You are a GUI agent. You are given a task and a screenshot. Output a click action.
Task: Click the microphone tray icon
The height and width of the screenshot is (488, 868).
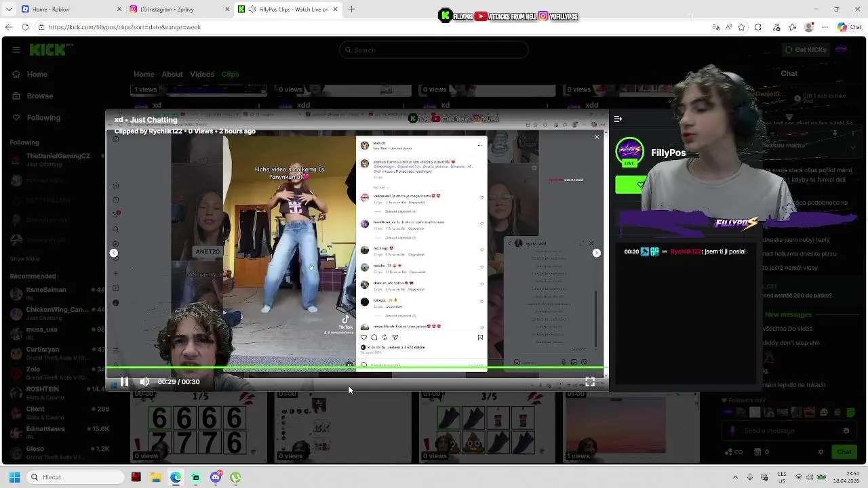click(750, 477)
